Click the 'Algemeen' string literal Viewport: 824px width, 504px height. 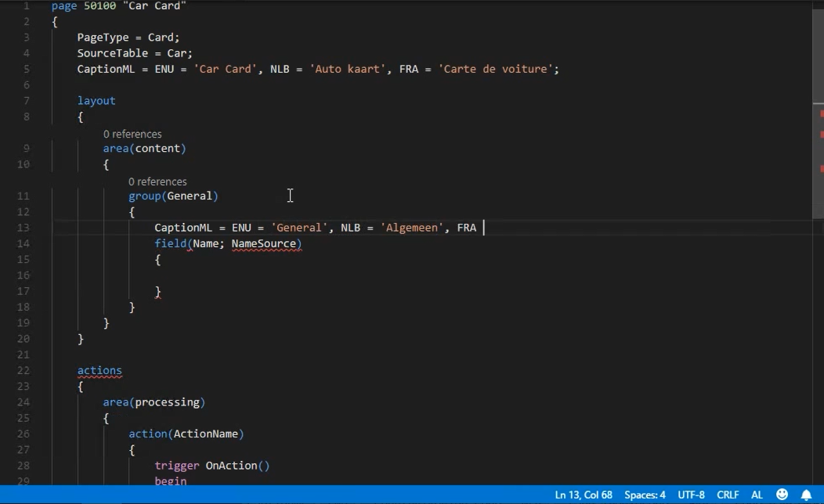[x=411, y=228]
